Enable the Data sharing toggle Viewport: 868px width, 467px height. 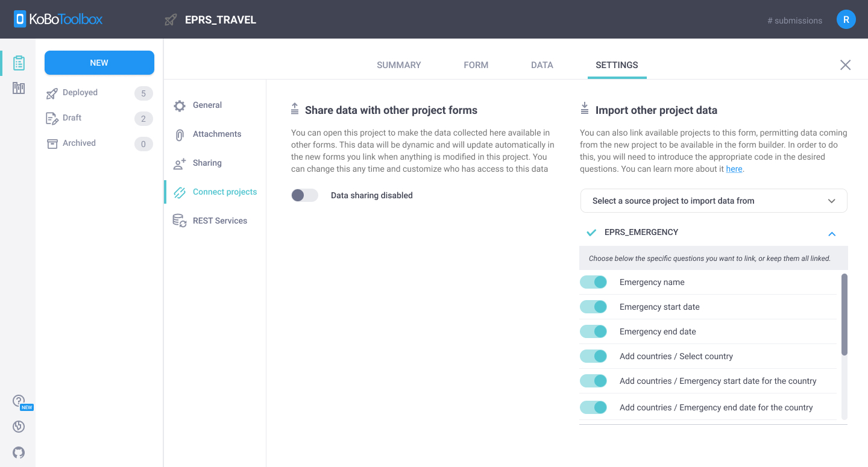304,195
